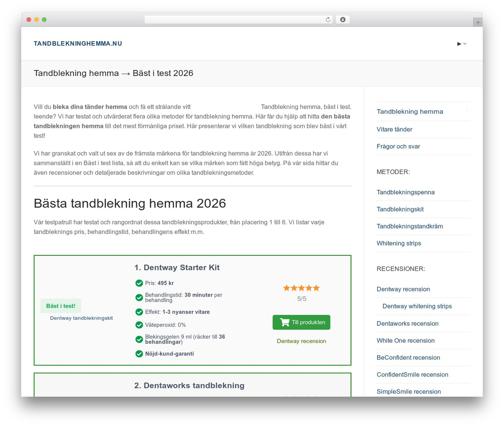
Task: Open the Dentway tandblekningskit image link
Action: (x=82, y=318)
